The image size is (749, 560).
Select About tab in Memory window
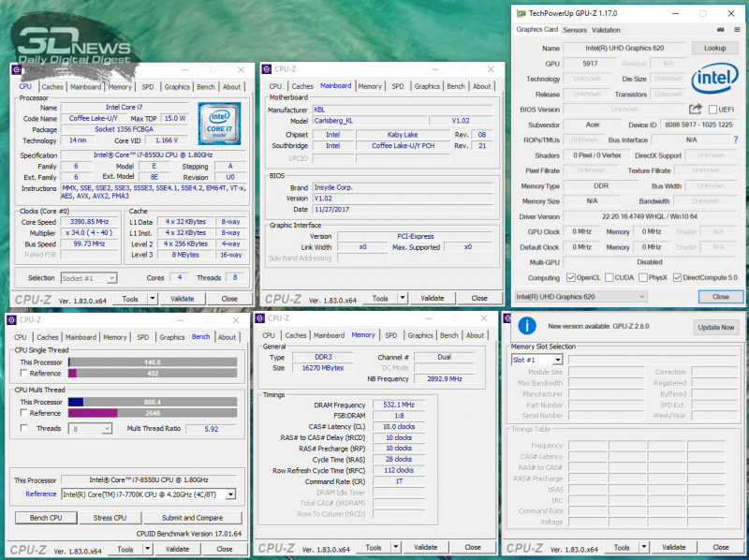476,335
